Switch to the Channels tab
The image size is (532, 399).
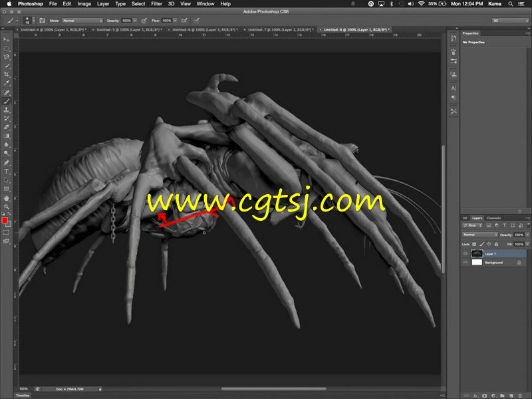pos(493,218)
